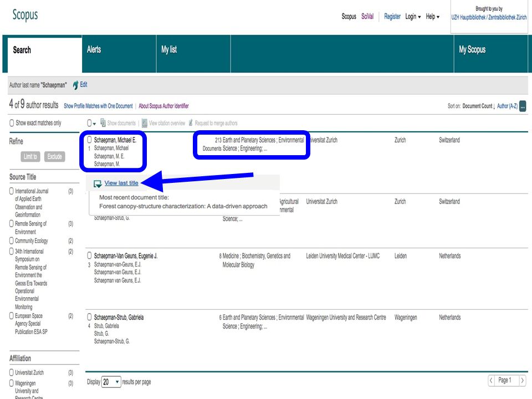Open UZH Hauptbibliothek / Zentralbibliothek Zürich link
This screenshot has width=532, height=399.
click(x=489, y=17)
